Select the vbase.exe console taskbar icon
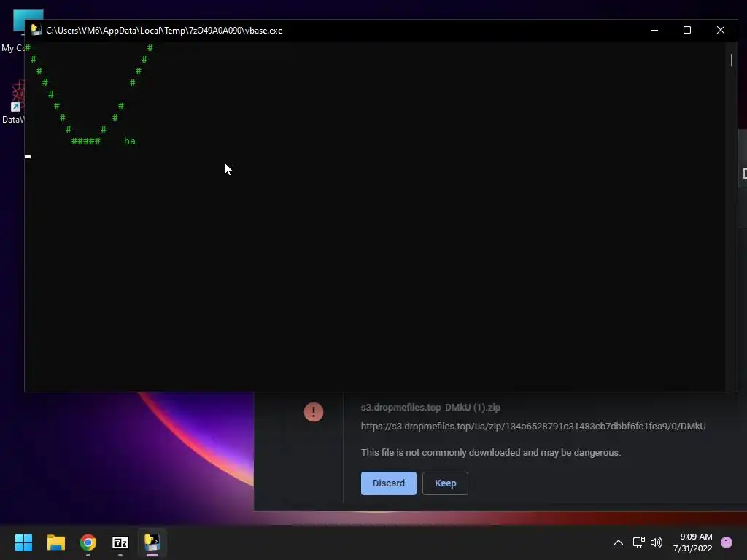Image resolution: width=747 pixels, height=560 pixels. (x=152, y=542)
